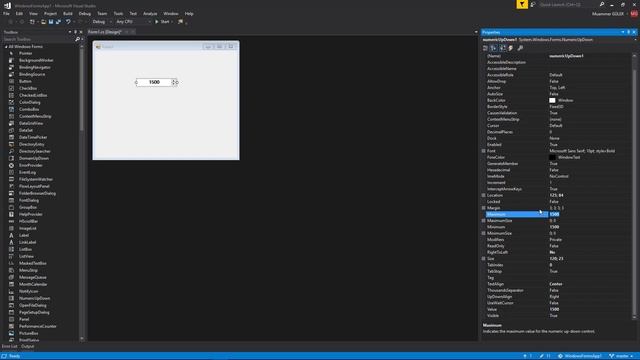Click the TextAlign property value Center
Screen dimensions: 640x360
(x=556, y=284)
